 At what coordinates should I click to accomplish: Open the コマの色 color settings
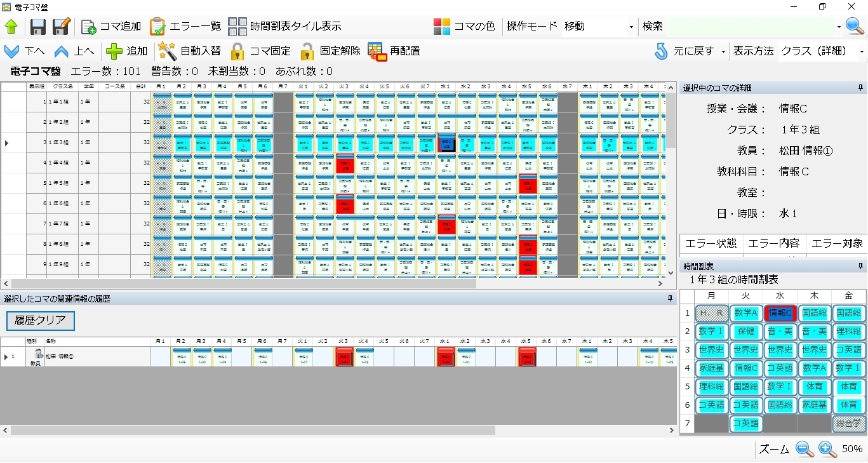(x=442, y=27)
